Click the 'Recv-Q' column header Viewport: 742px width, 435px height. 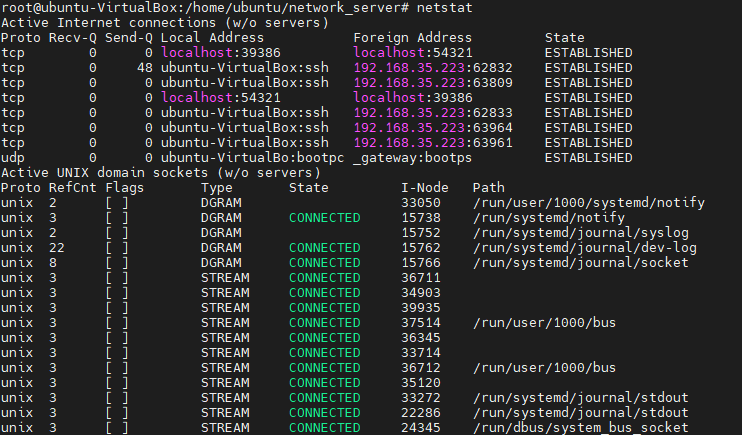click(72, 38)
